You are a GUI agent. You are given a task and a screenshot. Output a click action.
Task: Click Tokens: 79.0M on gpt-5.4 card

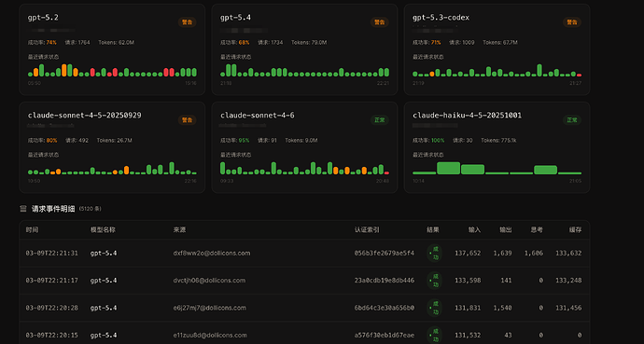309,43
